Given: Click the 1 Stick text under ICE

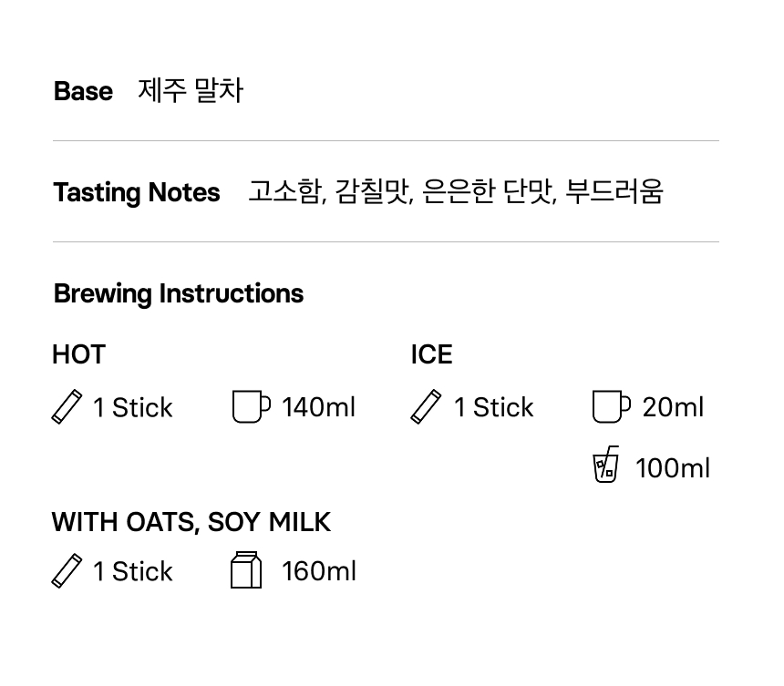Looking at the screenshot, I should [493, 407].
